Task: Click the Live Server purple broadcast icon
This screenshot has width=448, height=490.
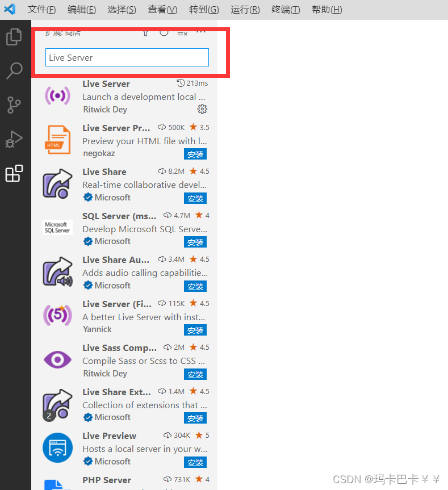Action: (57, 95)
